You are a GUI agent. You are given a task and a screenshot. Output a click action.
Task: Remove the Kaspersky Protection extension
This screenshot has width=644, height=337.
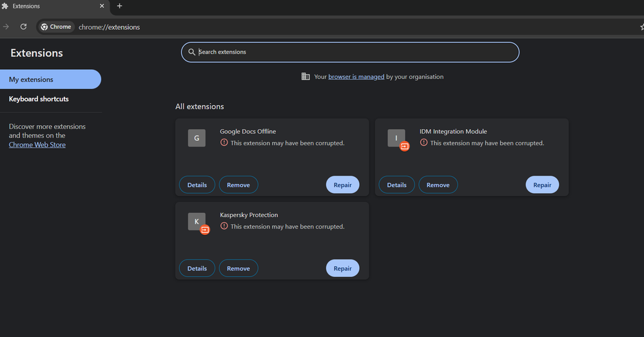pos(239,269)
